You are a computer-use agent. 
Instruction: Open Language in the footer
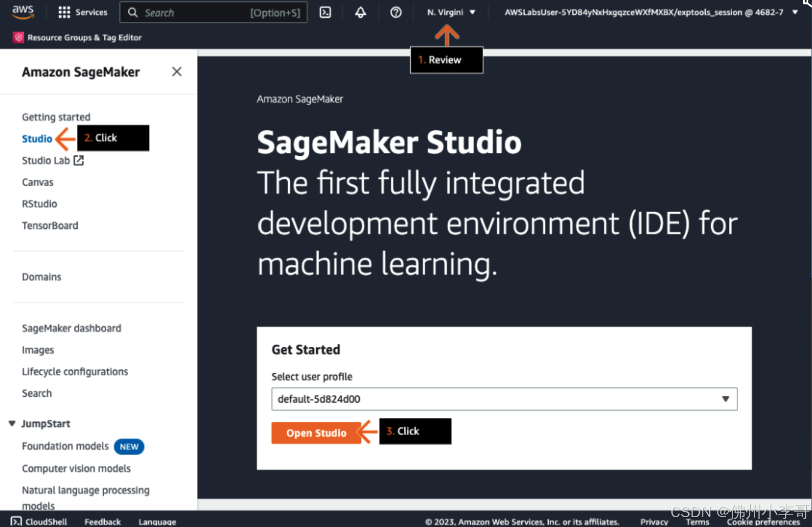click(157, 522)
